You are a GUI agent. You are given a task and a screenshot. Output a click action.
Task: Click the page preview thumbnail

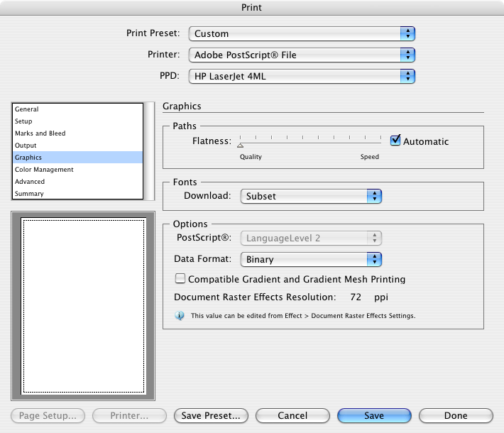pos(83,306)
